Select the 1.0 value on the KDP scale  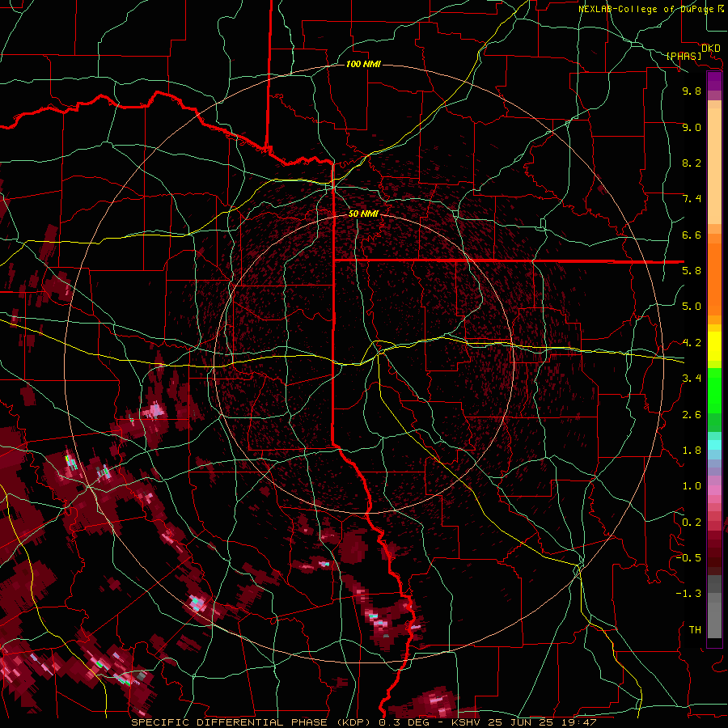[x=692, y=486]
